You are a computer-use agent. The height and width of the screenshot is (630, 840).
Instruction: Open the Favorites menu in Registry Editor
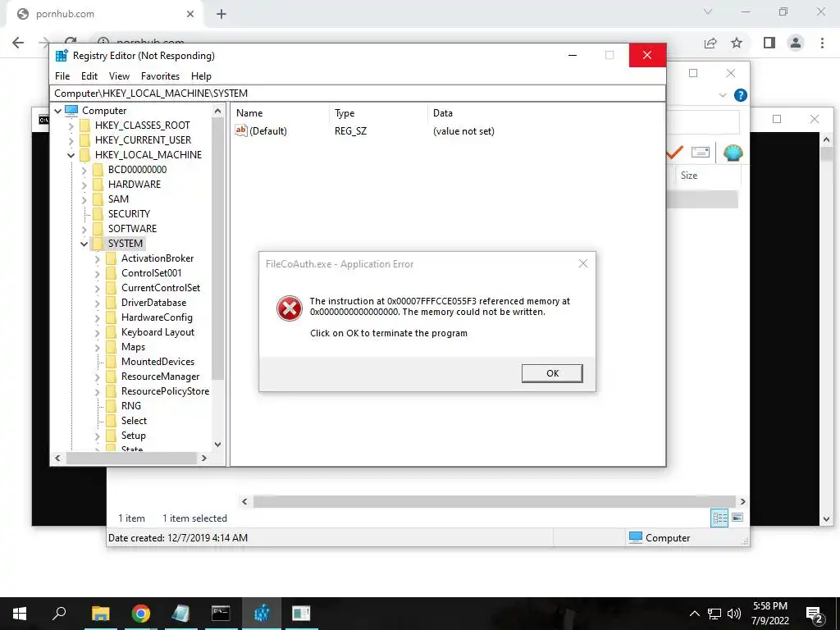[x=160, y=76]
